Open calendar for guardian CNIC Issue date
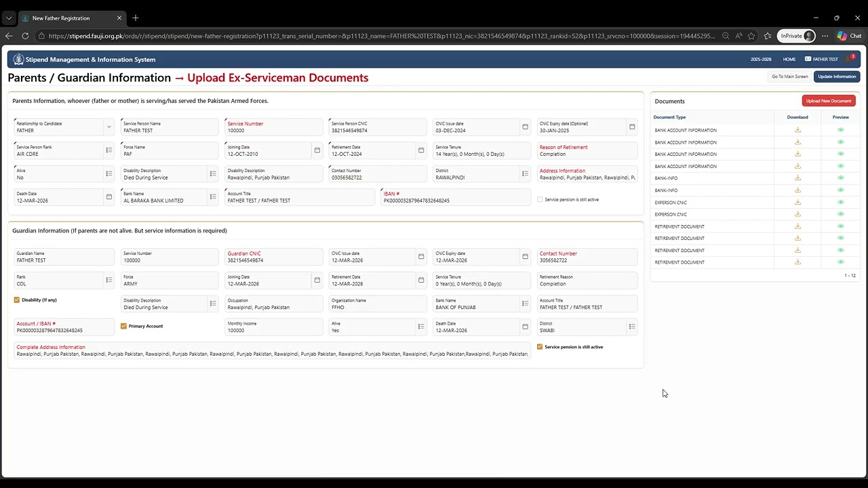This screenshot has height=488, width=868. tap(421, 257)
